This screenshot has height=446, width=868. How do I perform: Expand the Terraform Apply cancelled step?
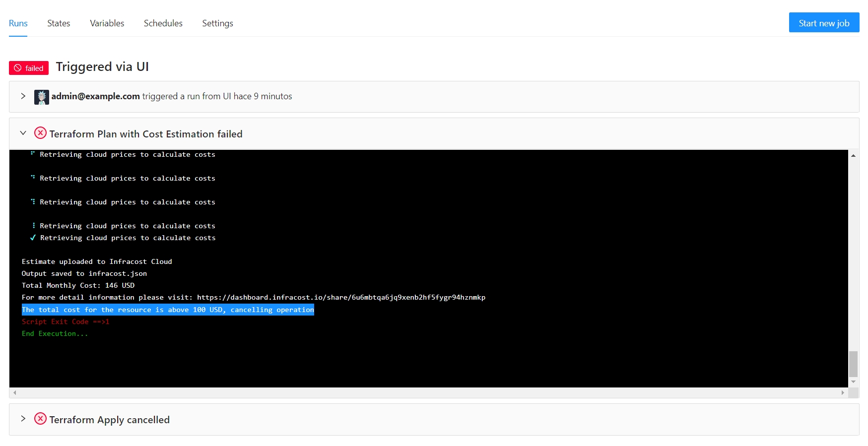point(23,419)
